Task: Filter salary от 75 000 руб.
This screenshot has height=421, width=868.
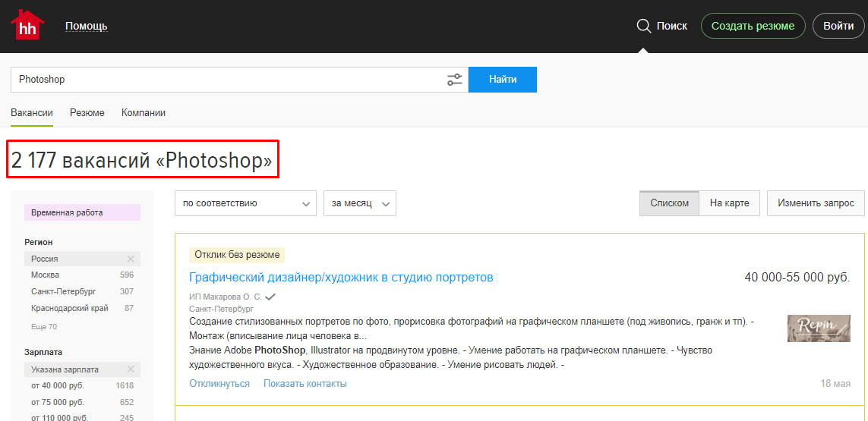Action: tap(58, 402)
